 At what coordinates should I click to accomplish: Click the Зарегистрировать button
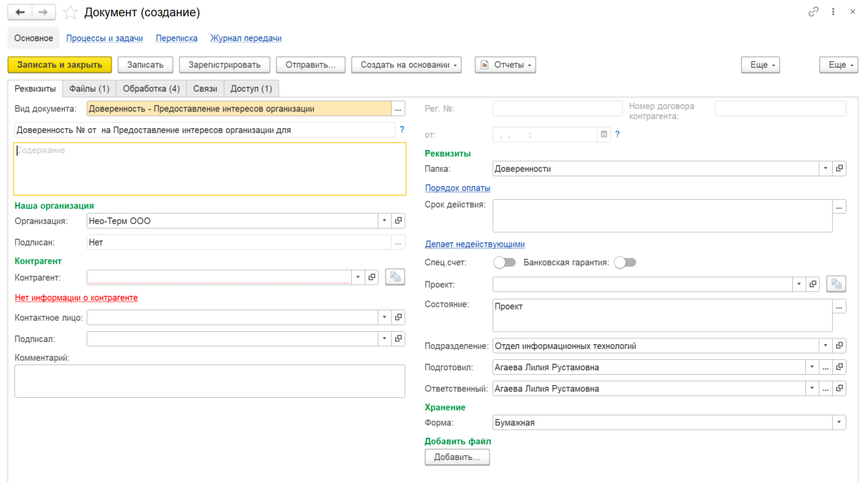pyautogui.click(x=225, y=65)
